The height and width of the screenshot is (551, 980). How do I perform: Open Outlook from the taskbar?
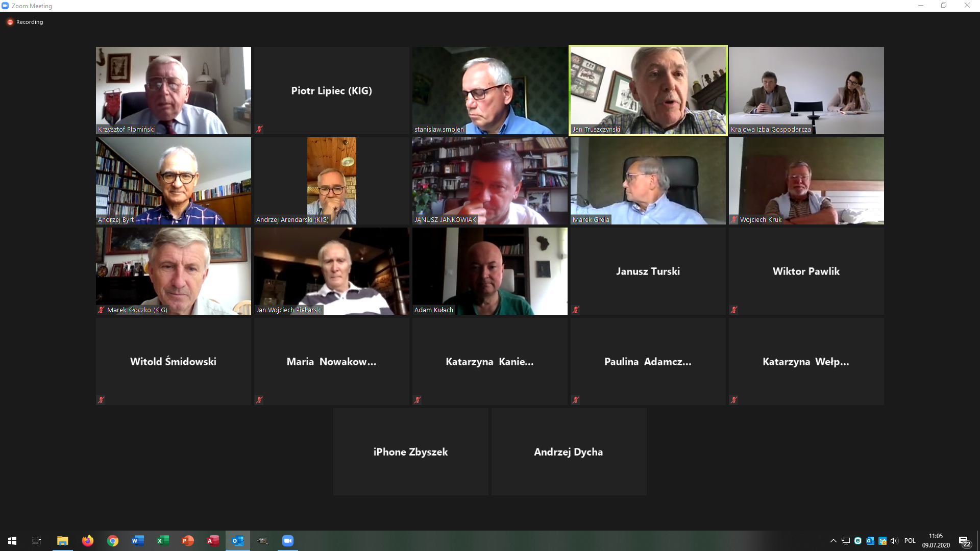tap(238, 541)
